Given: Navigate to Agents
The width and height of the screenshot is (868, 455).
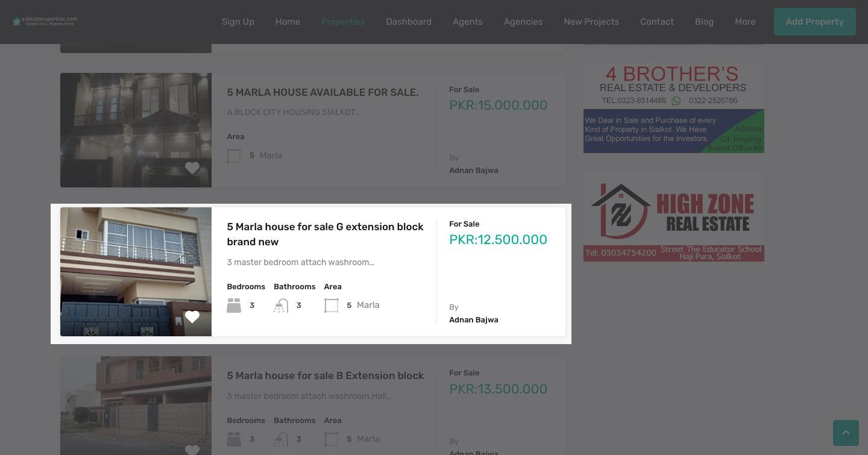Looking at the screenshot, I should (468, 22).
